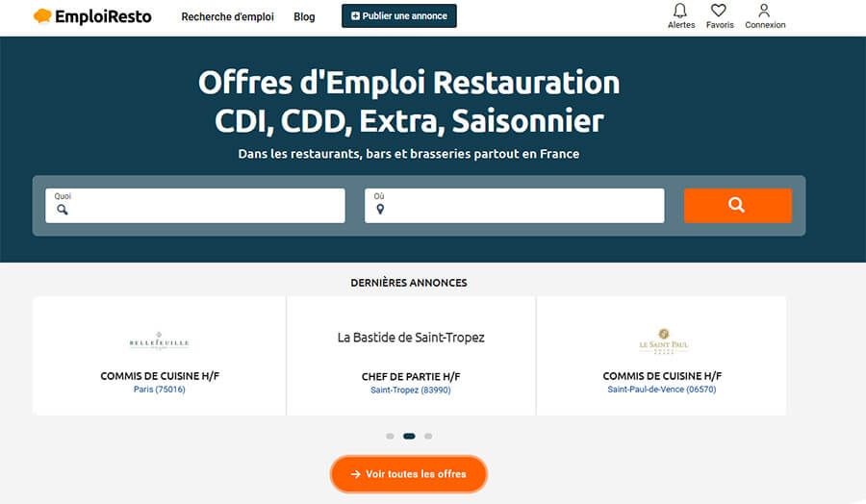The image size is (866, 504).
Task: Go to the Blog page
Action: tap(304, 16)
